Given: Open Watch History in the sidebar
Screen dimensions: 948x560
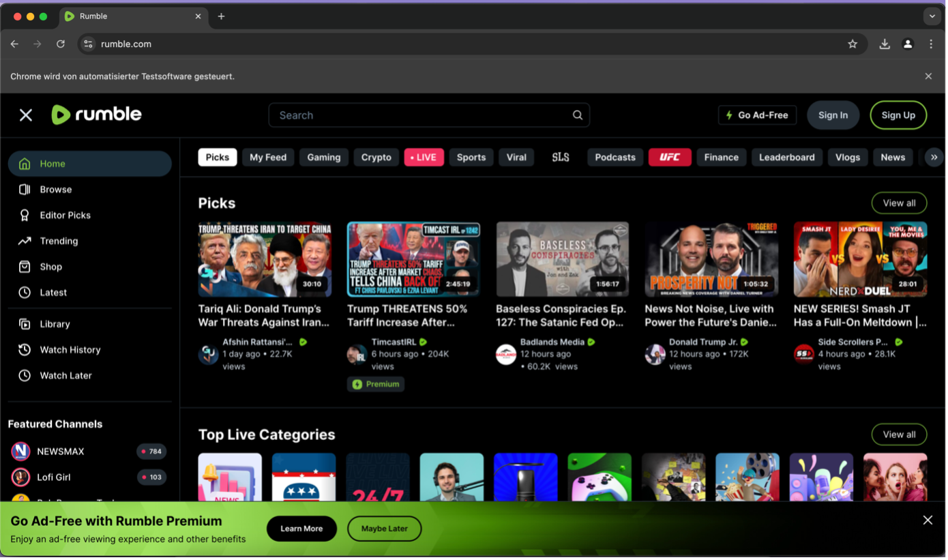Looking at the screenshot, I should 90,350.
